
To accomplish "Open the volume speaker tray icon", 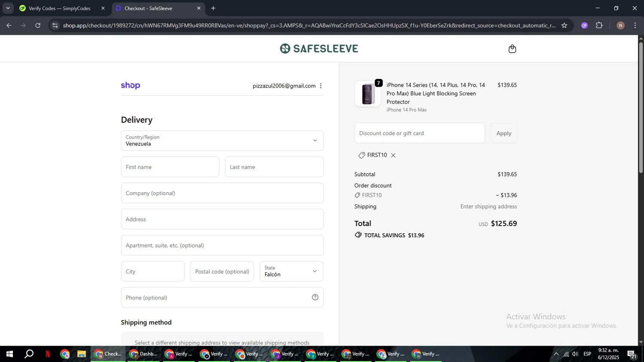I will [575, 354].
